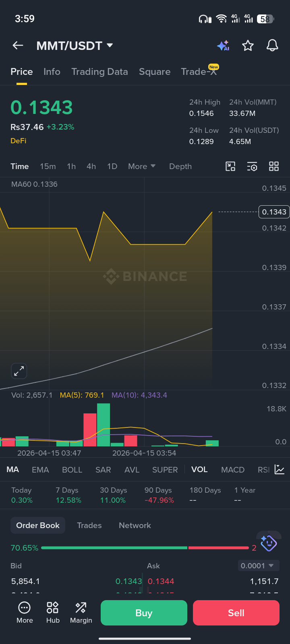The height and width of the screenshot is (644, 290).
Task: Switch to Depth chart view
Action: click(x=180, y=166)
